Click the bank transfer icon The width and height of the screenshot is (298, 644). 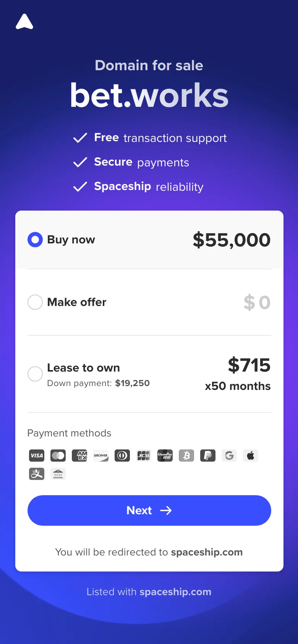(x=58, y=474)
